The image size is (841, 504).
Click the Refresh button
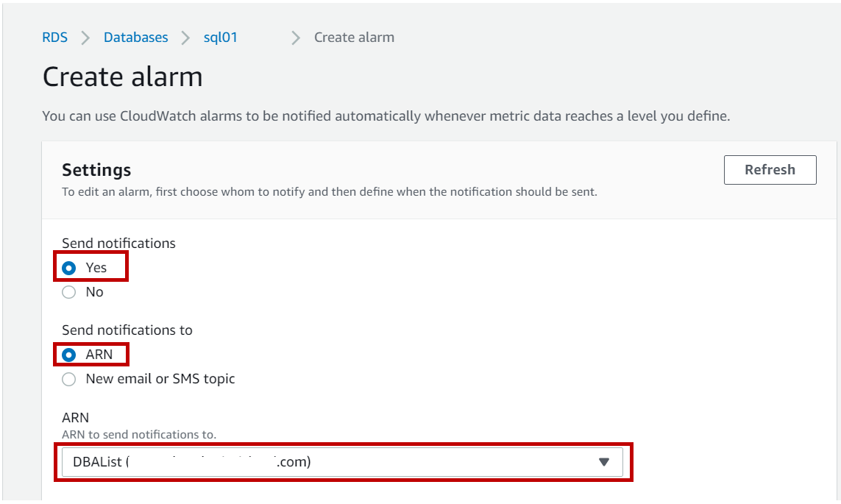click(x=770, y=169)
